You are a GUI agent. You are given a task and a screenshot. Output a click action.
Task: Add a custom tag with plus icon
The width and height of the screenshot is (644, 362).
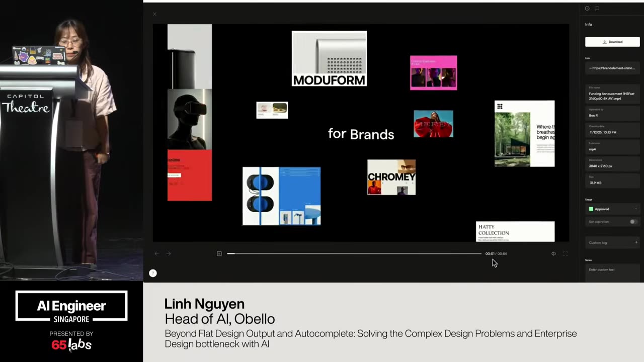[x=636, y=242]
